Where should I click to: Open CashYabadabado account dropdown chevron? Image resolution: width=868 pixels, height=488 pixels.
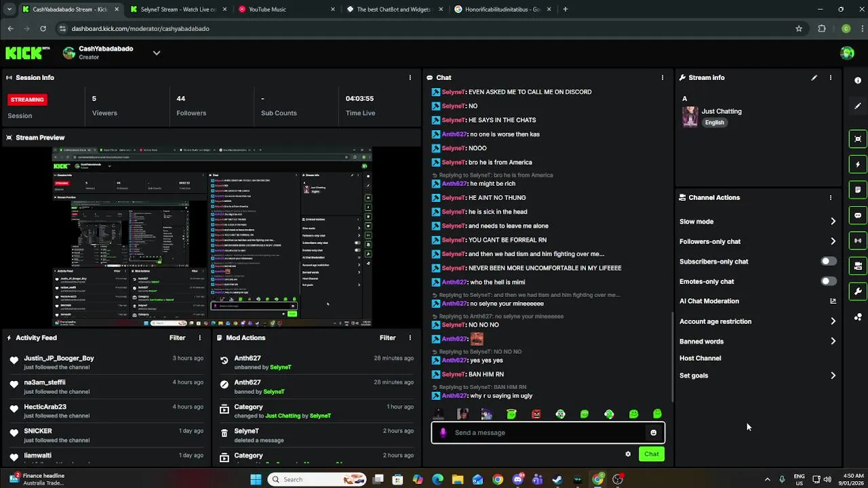157,53
